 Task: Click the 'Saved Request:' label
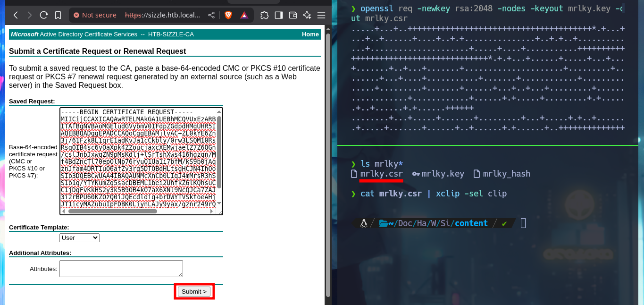pyautogui.click(x=32, y=101)
